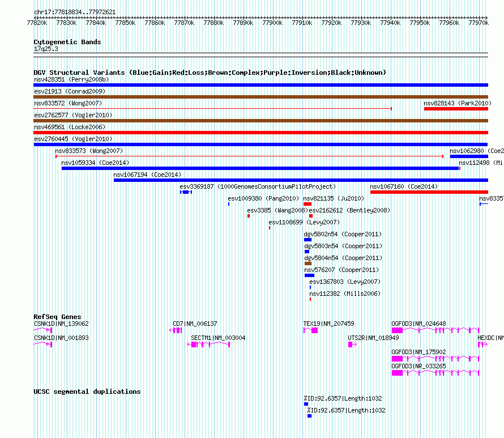Image resolution: width=504 pixels, height=438 pixels.
Task: Click the nsv828143 (Park2010) red bar
Action: (456, 109)
